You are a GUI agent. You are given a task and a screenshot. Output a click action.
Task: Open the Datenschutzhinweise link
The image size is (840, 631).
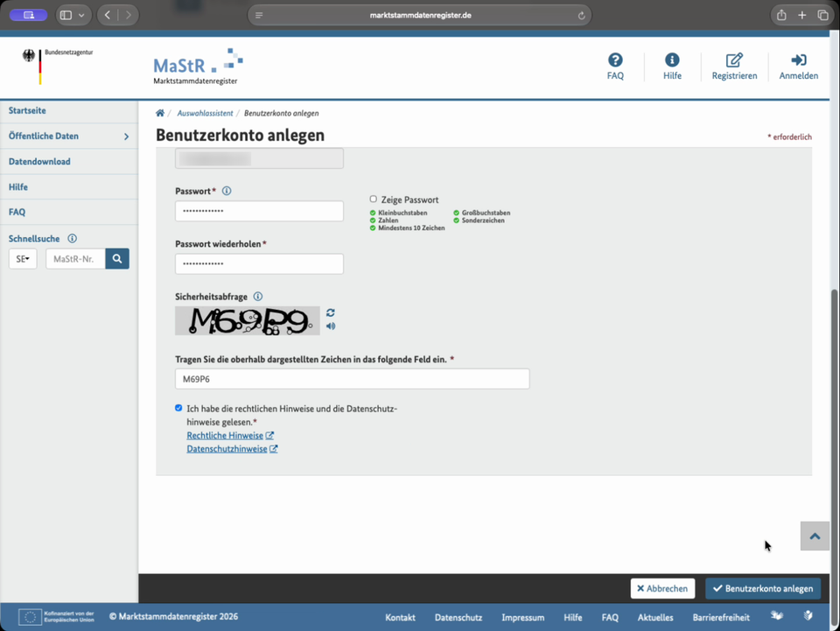click(232, 449)
